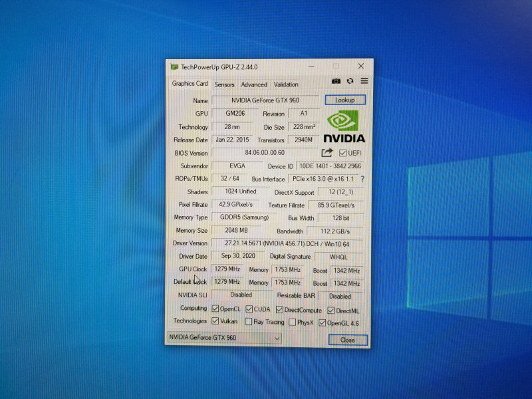Viewport: 532px width, 399px height.
Task: Click the DirectX Support value 12 (12_1)
Action: coord(340,192)
